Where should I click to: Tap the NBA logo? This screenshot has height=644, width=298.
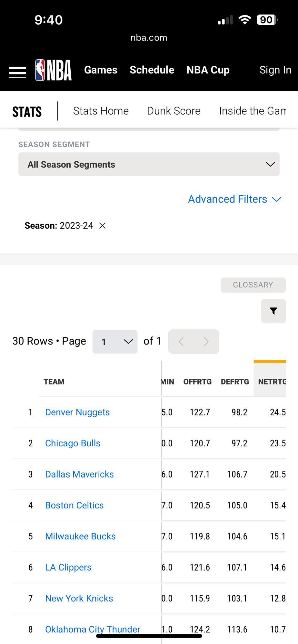[x=54, y=70]
